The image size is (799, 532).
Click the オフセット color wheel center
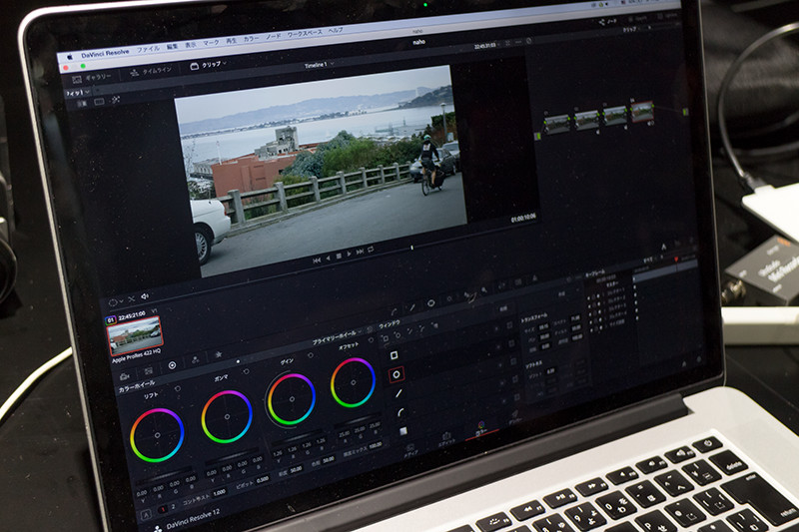(353, 382)
